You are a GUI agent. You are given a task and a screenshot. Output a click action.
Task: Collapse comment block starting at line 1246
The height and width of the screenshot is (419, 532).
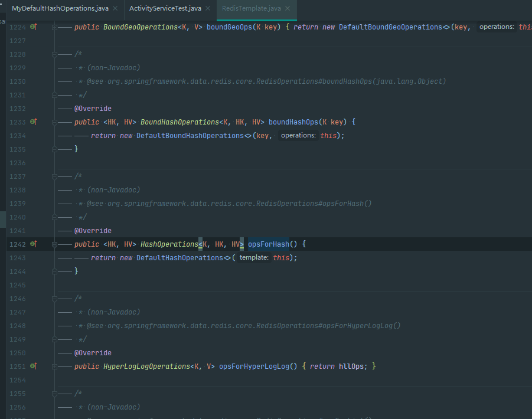point(54,299)
